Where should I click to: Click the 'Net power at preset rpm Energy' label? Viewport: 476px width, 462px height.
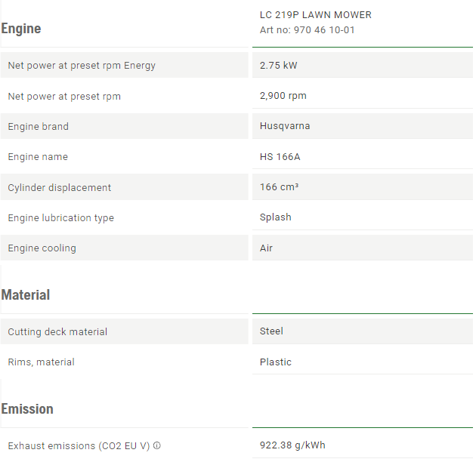point(82,66)
